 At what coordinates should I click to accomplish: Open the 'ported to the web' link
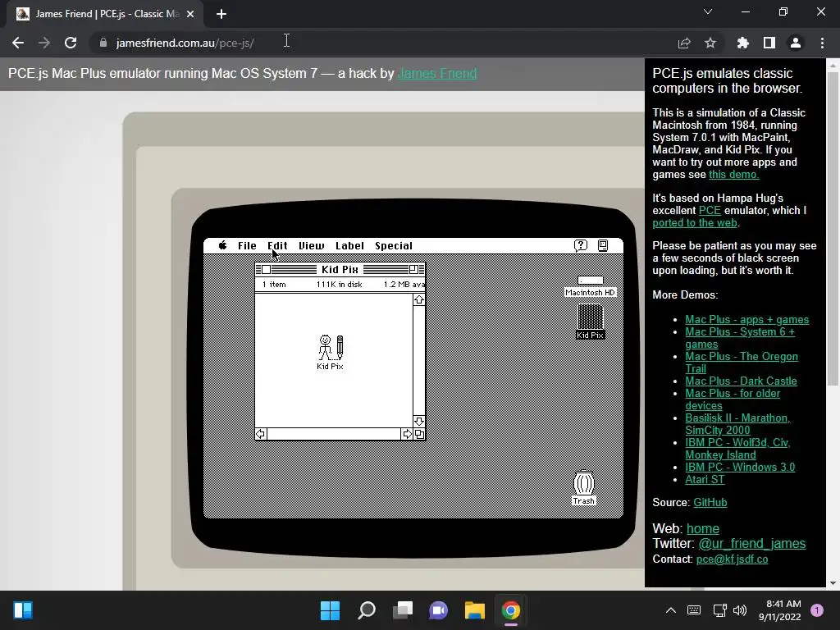(695, 223)
